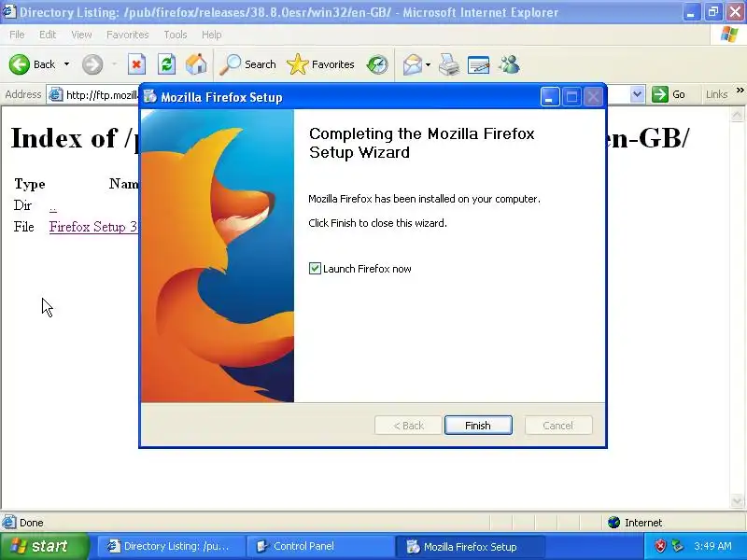Click the page icon in address bar
The width and height of the screenshot is (747, 560).
click(56, 95)
